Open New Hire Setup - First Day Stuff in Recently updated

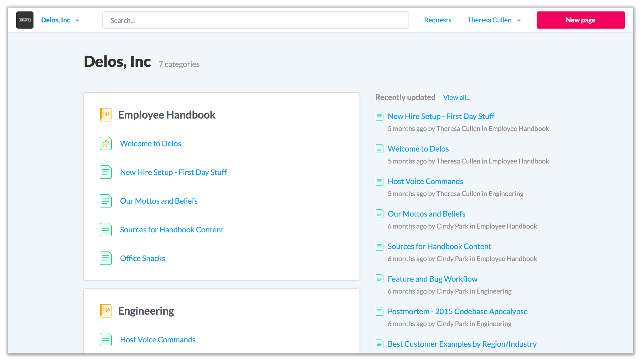441,116
